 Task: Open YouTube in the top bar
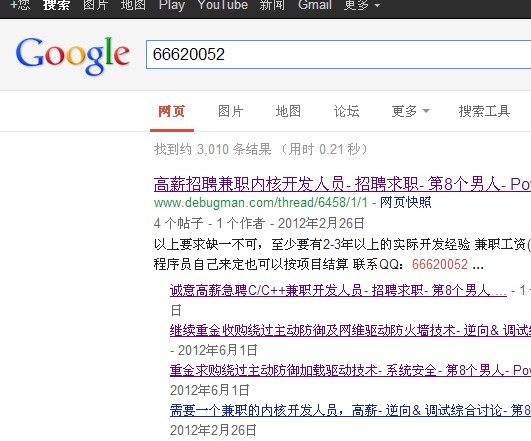point(223,5)
